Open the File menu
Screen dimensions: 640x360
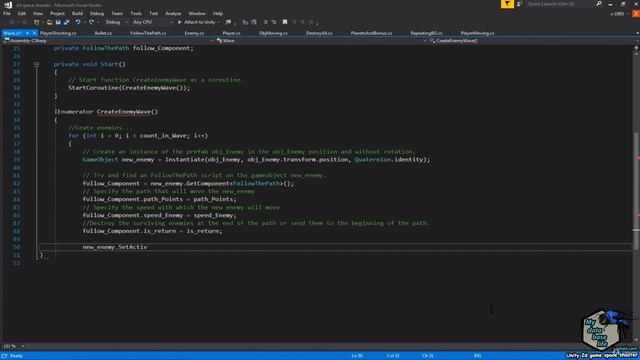[7, 13]
